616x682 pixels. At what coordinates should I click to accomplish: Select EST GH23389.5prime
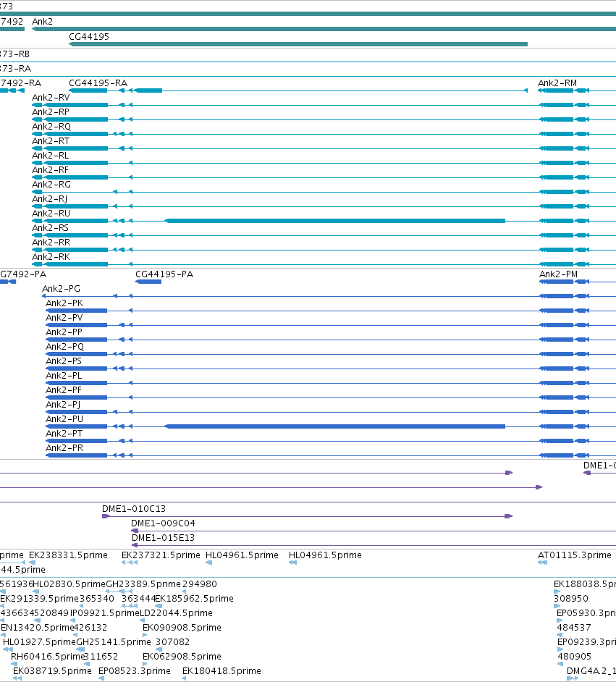click(x=143, y=584)
